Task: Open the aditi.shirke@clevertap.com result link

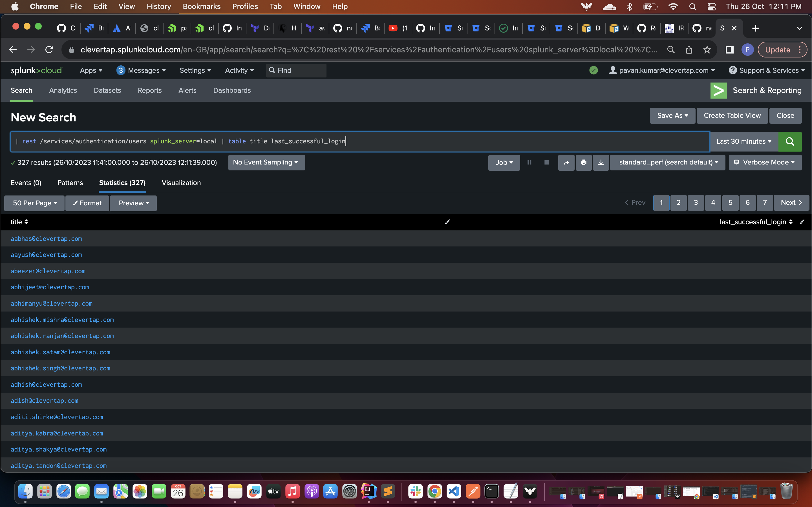Action: pos(57,417)
